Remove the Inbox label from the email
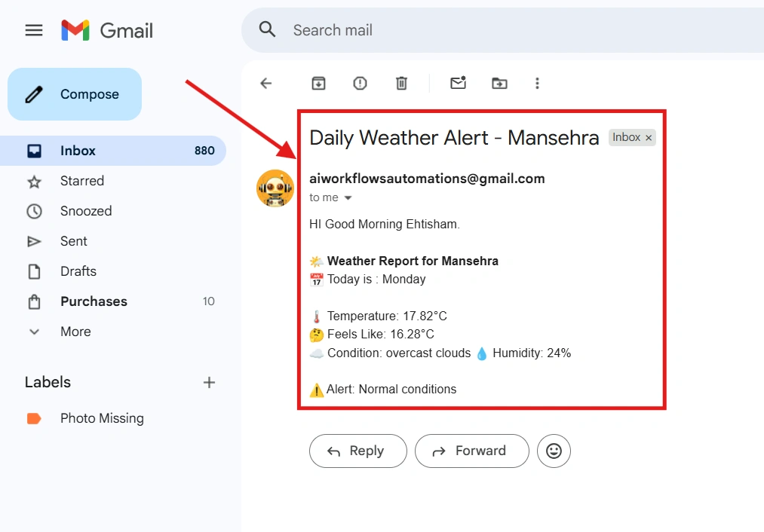This screenshot has height=532, width=764. (x=647, y=137)
